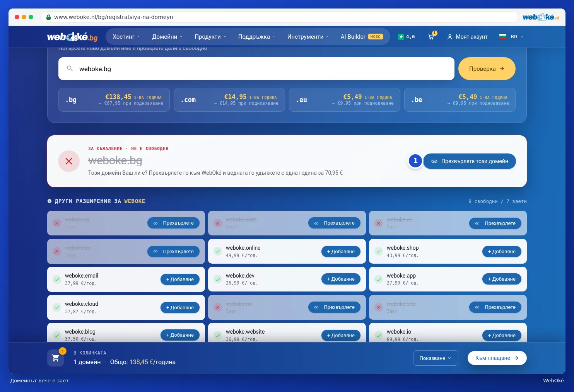Expand the Поддръжка menu
This screenshot has width=574, height=392.
pos(256,37)
